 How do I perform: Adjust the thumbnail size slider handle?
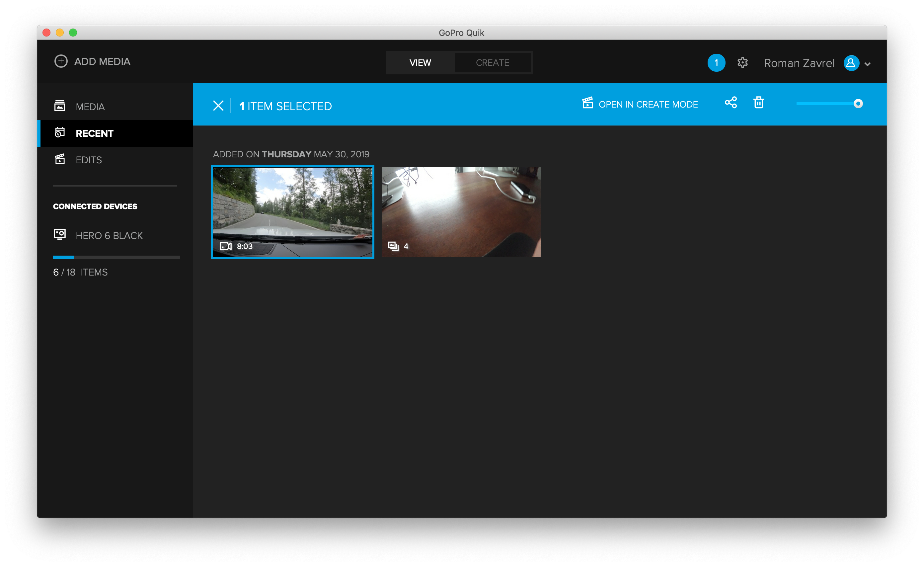(x=858, y=104)
